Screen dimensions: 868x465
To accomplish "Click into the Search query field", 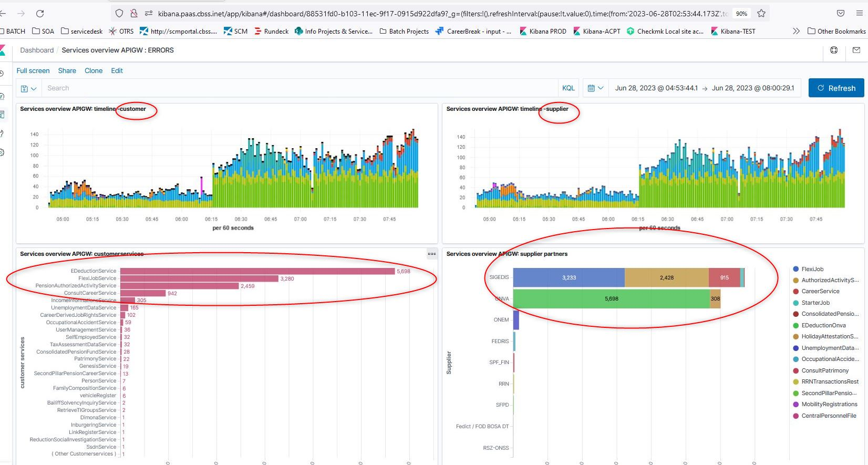I will pyautogui.click(x=299, y=88).
